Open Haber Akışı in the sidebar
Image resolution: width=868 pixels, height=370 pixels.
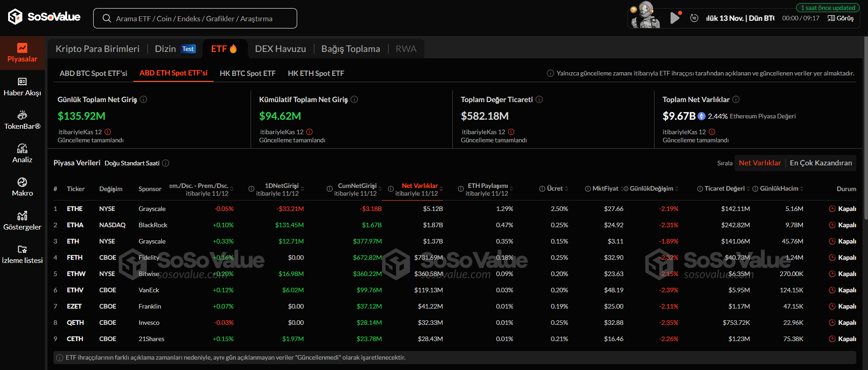click(22, 87)
